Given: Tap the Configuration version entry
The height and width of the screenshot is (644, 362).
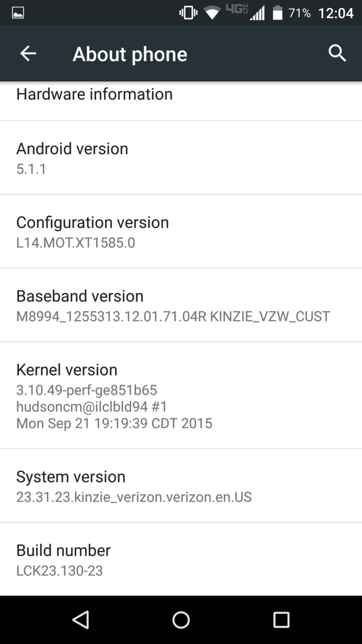Looking at the screenshot, I should [181, 231].
